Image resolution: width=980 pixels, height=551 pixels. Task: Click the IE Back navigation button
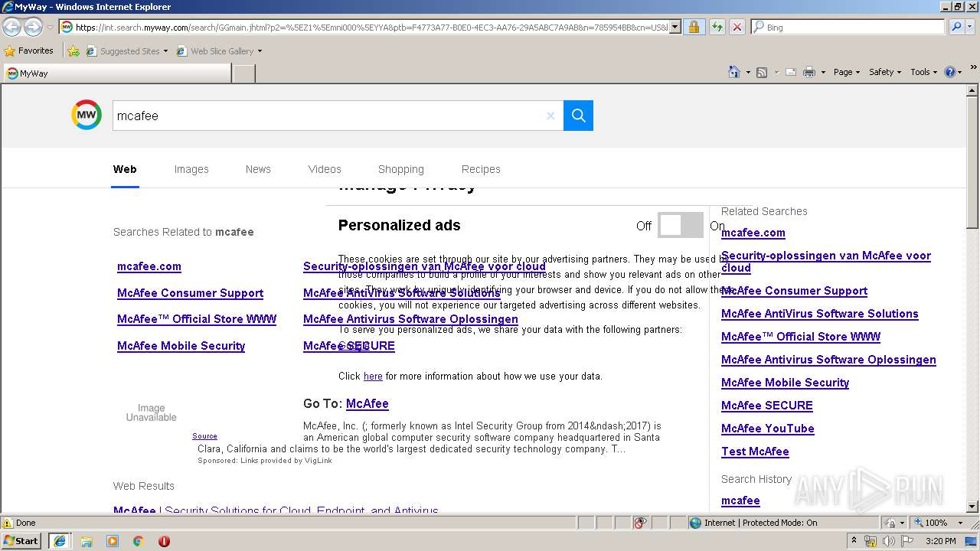(11, 27)
